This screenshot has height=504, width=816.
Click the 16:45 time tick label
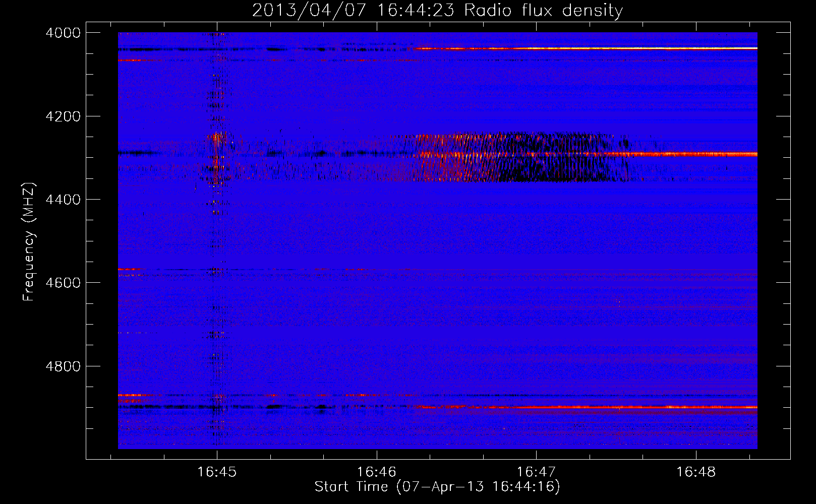coord(217,472)
